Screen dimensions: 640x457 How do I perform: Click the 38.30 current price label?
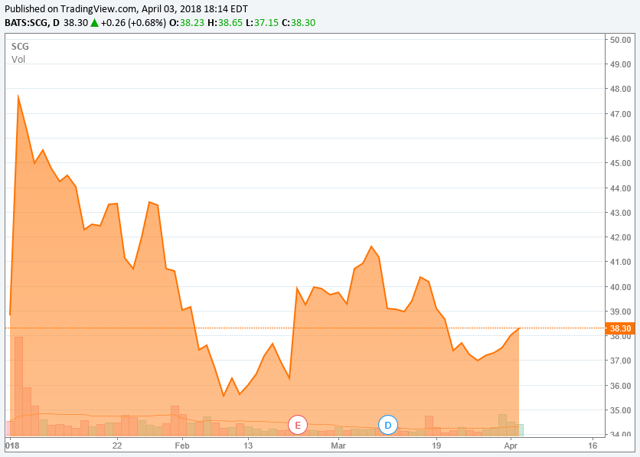coord(620,328)
